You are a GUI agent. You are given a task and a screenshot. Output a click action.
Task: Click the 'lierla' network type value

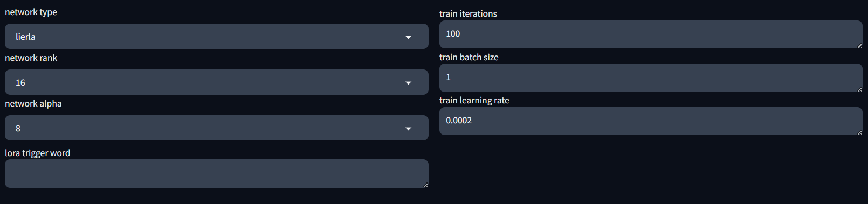(x=25, y=37)
